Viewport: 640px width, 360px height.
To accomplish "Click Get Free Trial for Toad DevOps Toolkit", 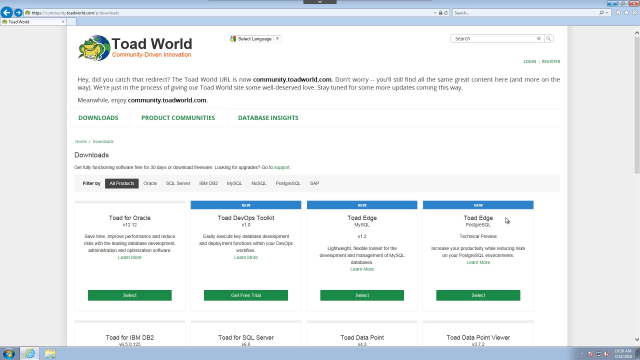I will click(x=246, y=295).
